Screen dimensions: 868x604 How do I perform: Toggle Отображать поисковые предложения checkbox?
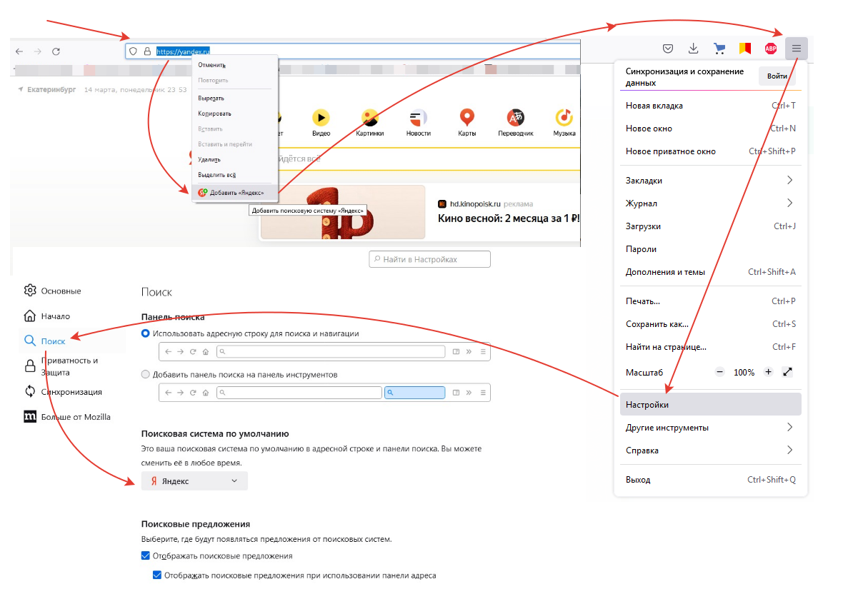point(146,555)
